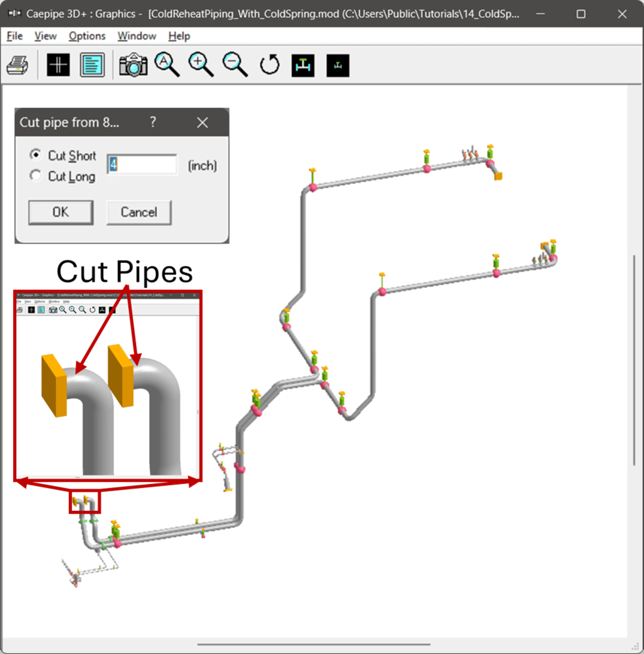Click Cancel in the Cut pipe dialog

pyautogui.click(x=139, y=212)
